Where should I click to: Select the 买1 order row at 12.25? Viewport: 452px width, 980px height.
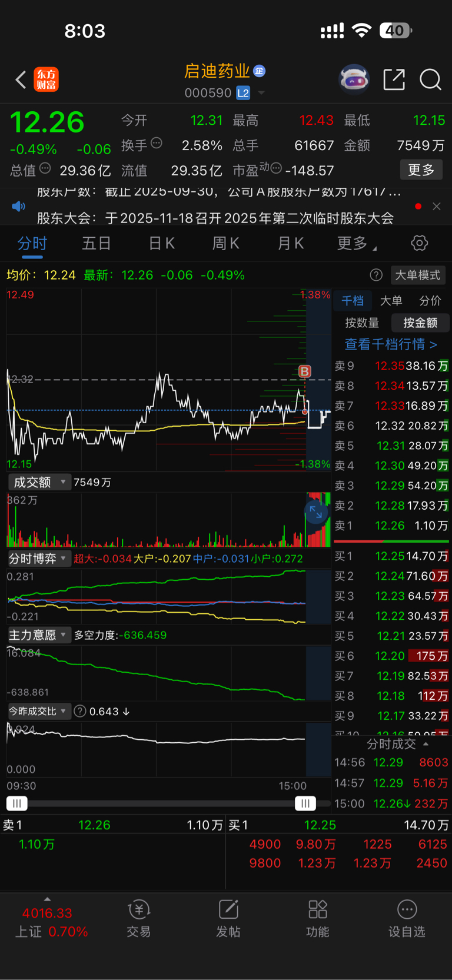391,556
